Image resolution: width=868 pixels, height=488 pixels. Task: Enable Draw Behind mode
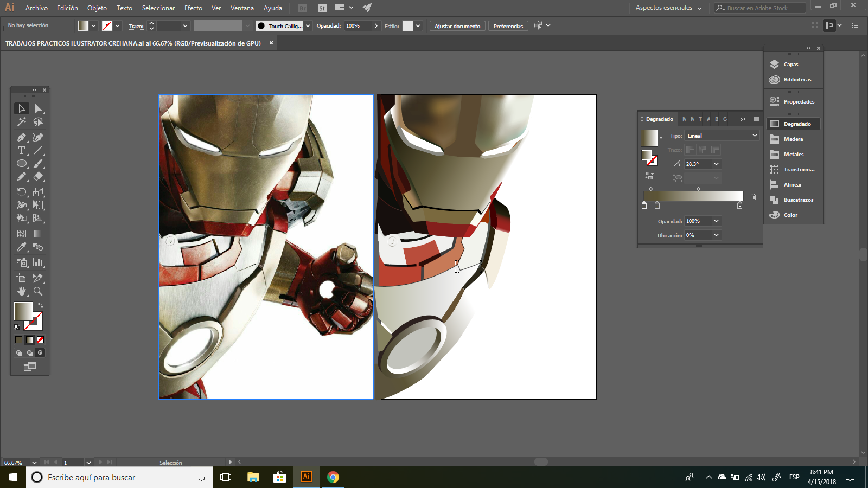[30, 353]
